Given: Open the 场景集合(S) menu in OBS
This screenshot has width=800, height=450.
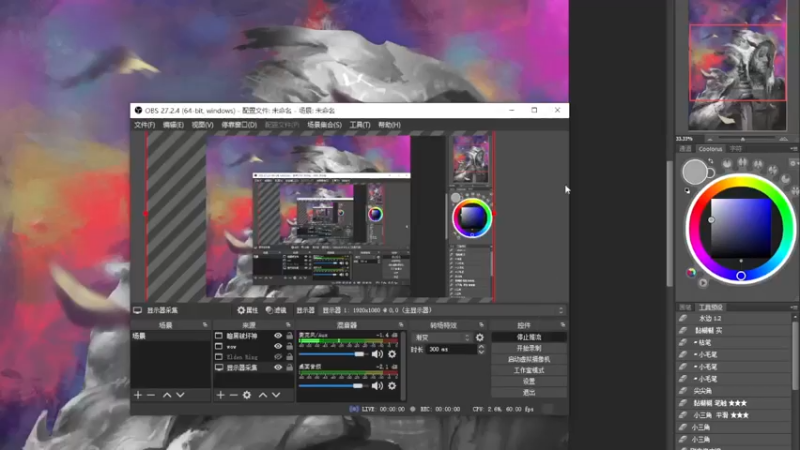Looking at the screenshot, I should tap(324, 125).
